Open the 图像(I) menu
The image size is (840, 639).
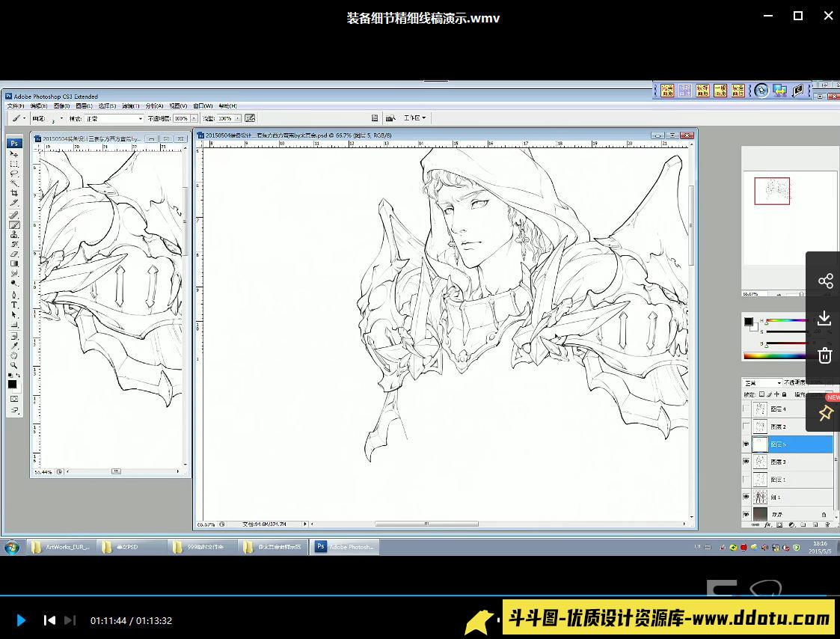point(61,106)
